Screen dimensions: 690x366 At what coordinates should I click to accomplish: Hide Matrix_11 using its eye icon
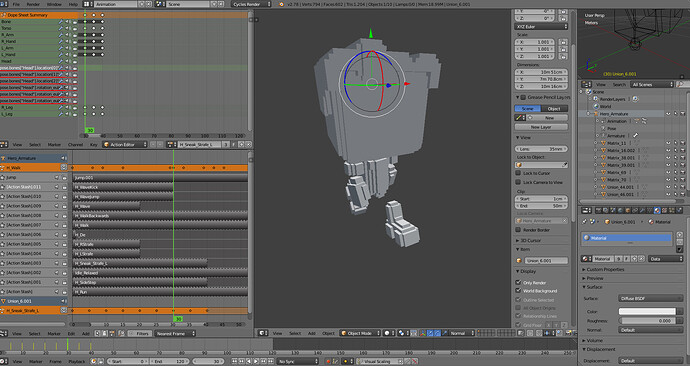pyautogui.click(x=668, y=143)
